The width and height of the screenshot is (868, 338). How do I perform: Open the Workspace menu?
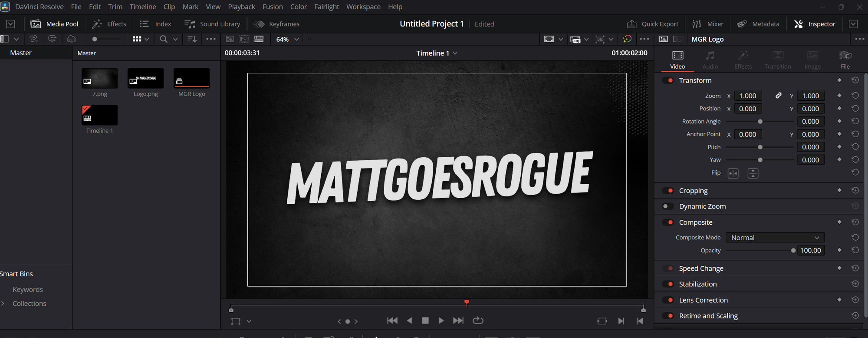point(363,7)
